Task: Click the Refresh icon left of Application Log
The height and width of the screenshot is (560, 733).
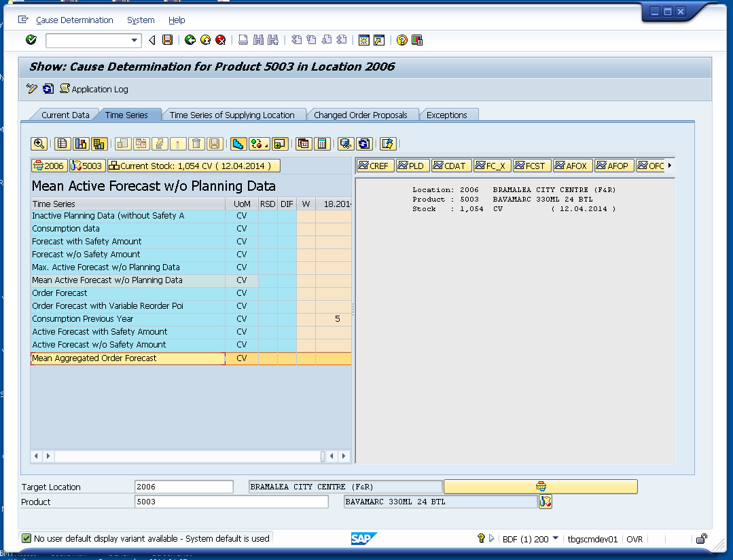Action: [48, 89]
